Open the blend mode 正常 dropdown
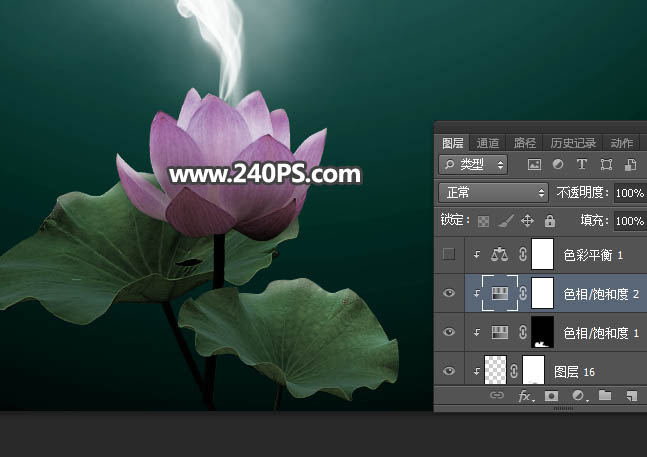This screenshot has width=647, height=457. [x=494, y=192]
